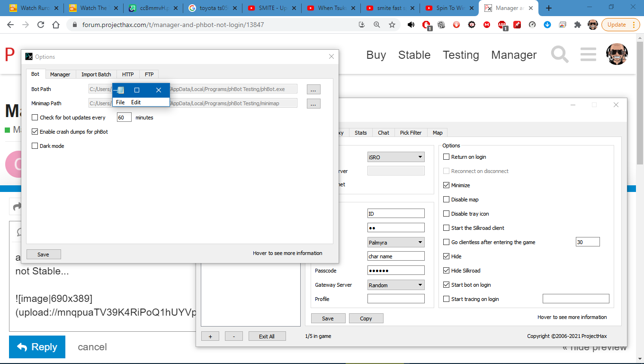Click the user avatar in forum header
This screenshot has width=644, height=364.
pos(617,55)
